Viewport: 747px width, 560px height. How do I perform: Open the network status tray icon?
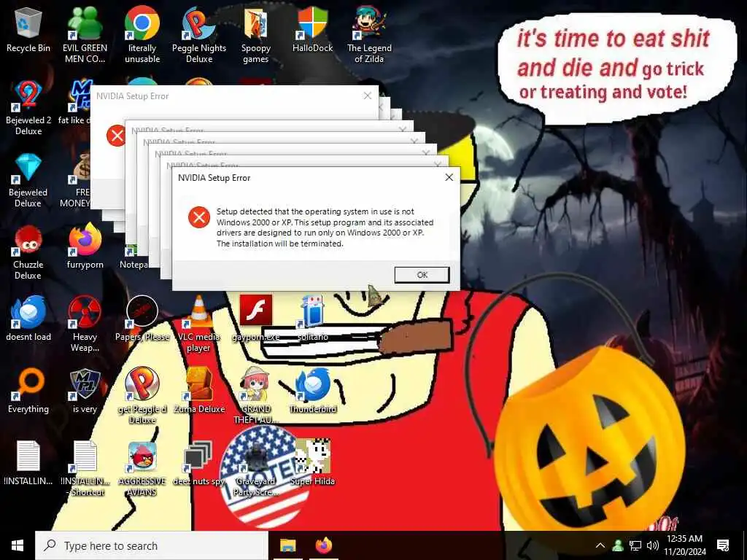click(x=635, y=545)
